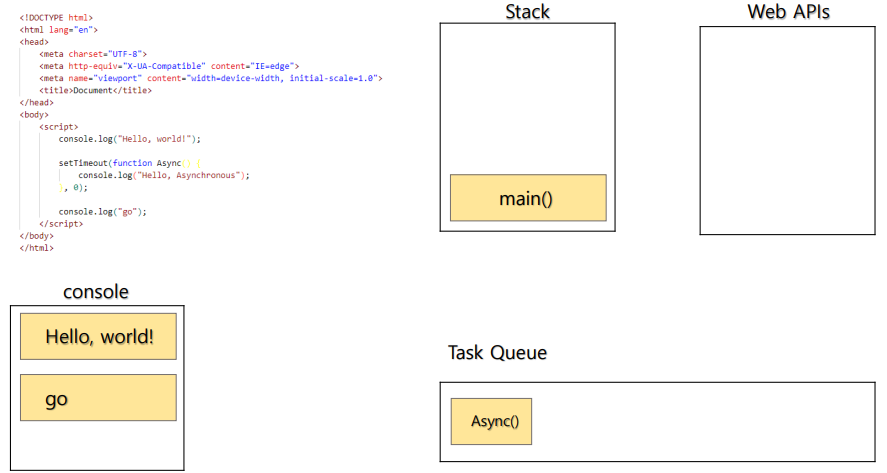887x473 pixels.
Task: Click the closing </body> tag
Action: (37, 236)
